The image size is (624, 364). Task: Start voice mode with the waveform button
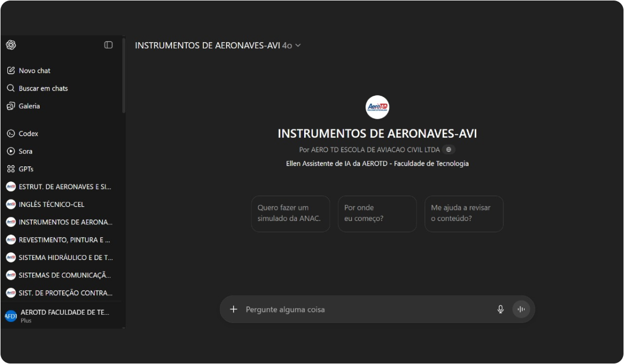point(521,309)
